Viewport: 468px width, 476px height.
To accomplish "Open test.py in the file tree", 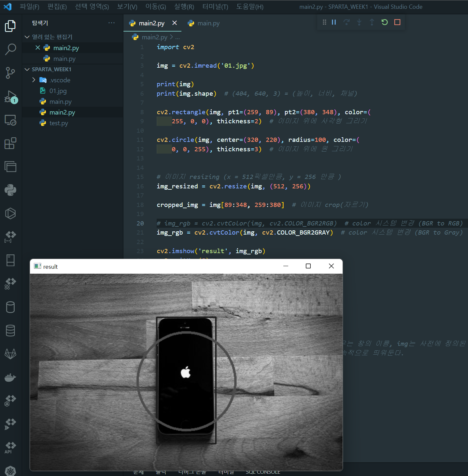I will [x=59, y=123].
